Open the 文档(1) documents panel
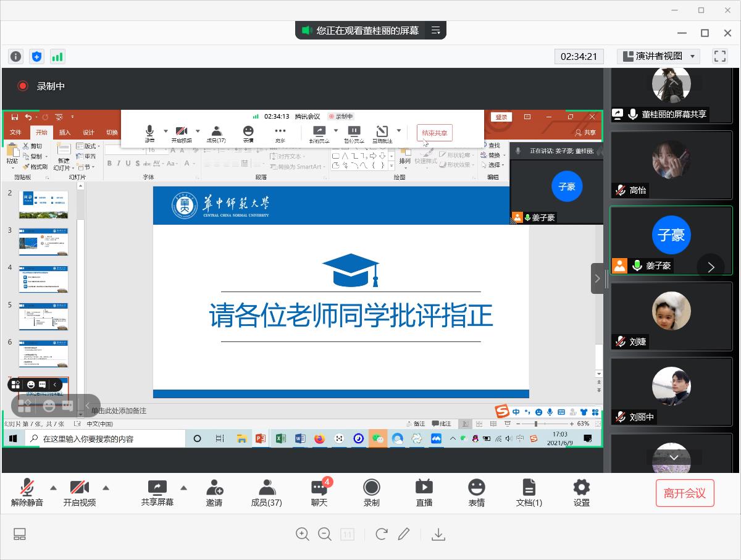This screenshot has width=741, height=560. pyautogui.click(x=529, y=493)
